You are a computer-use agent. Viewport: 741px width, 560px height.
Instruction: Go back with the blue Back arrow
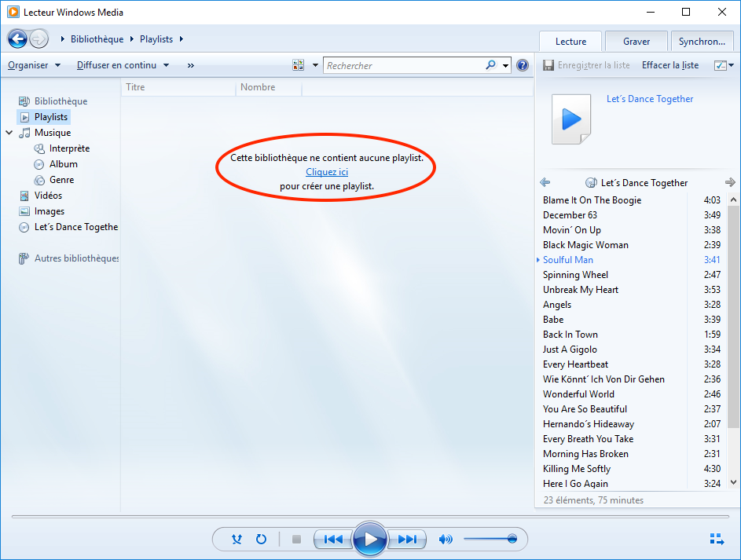(x=17, y=38)
